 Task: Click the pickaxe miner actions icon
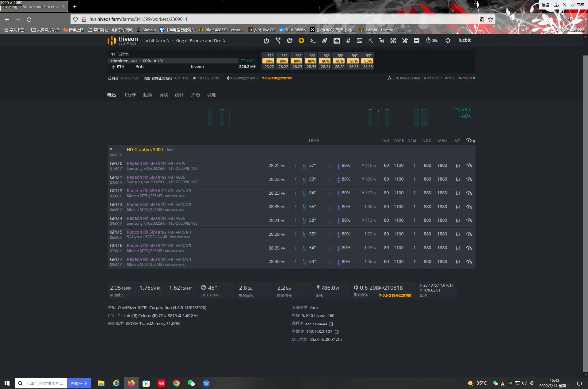[371, 40]
